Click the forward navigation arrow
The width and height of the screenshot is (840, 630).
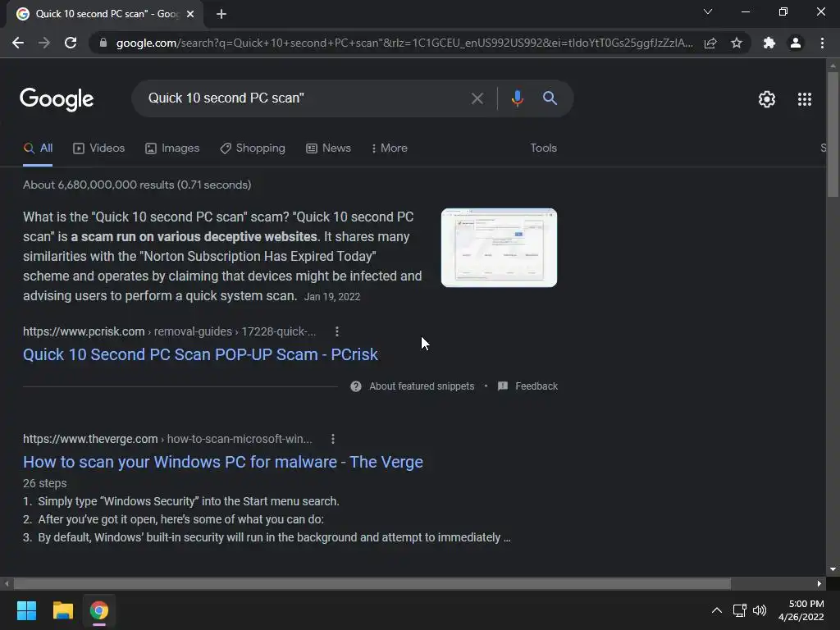pyautogui.click(x=44, y=43)
